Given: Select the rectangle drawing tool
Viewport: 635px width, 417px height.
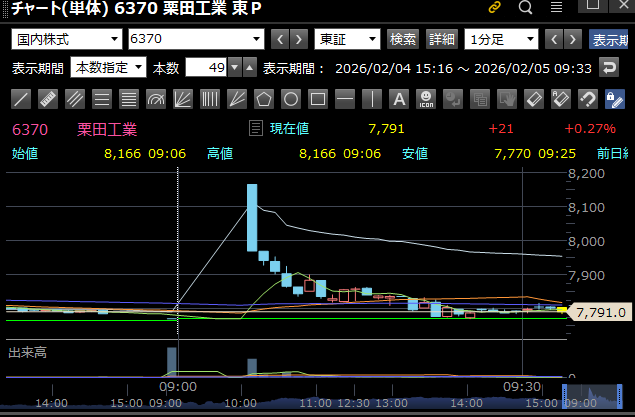Looking at the screenshot, I should [318, 99].
